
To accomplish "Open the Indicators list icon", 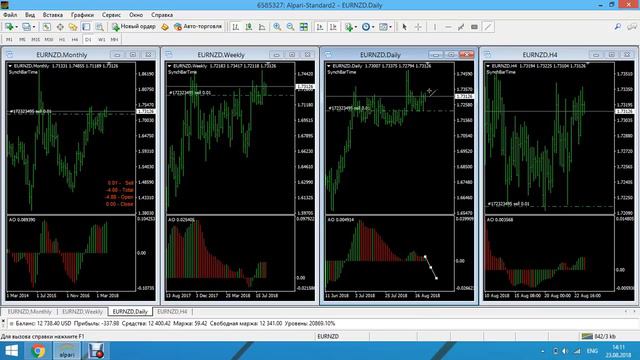I will click(x=348, y=27).
